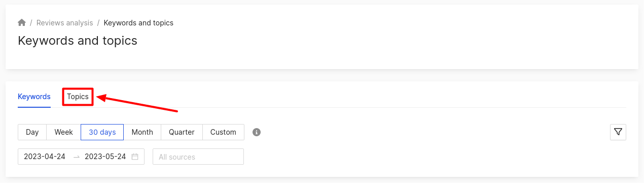Switch to the Topics tab
The image size is (644, 183).
(78, 97)
